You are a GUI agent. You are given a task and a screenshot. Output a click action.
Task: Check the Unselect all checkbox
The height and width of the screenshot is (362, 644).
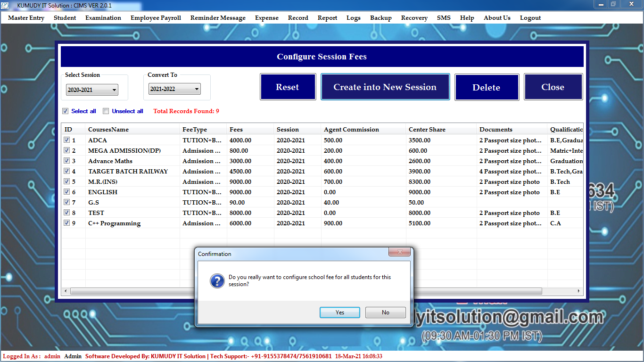click(x=106, y=111)
